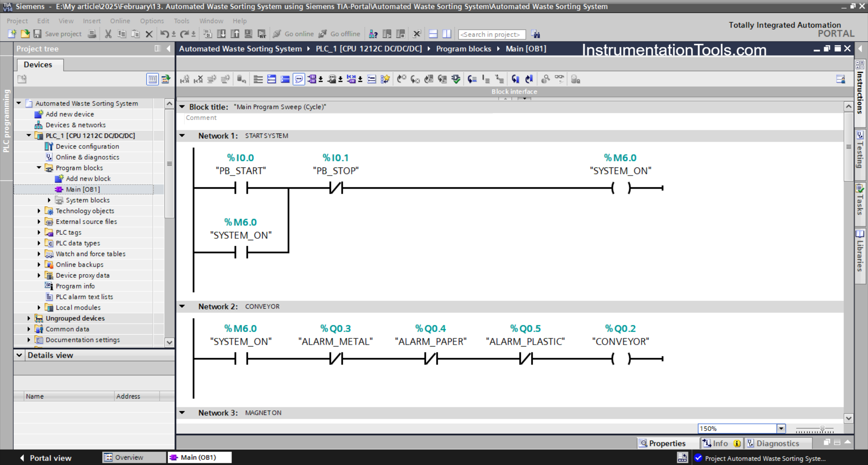The width and height of the screenshot is (868, 465).
Task: Click the Redo arrow icon
Action: (184, 34)
